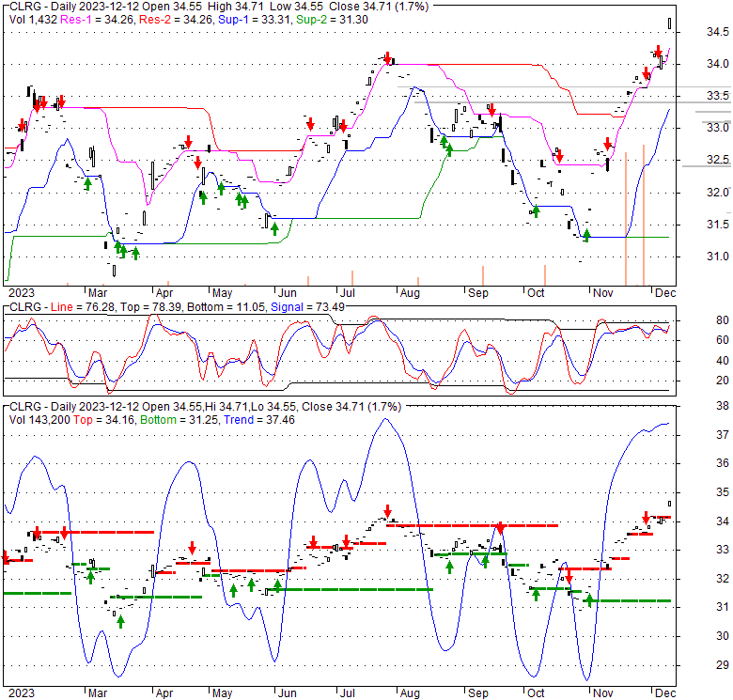The height and width of the screenshot is (700, 733).
Task: Click the 'Res-1 = 34.26' label in the top chart header
Action: [x=98, y=20]
